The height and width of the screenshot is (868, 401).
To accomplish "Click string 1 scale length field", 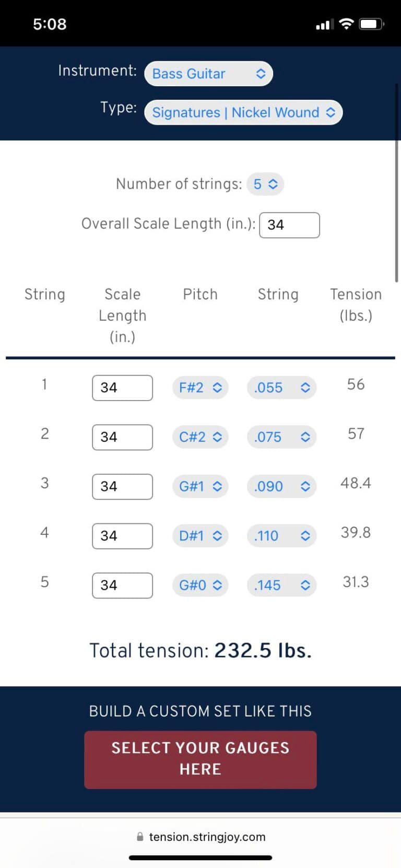I will point(122,388).
